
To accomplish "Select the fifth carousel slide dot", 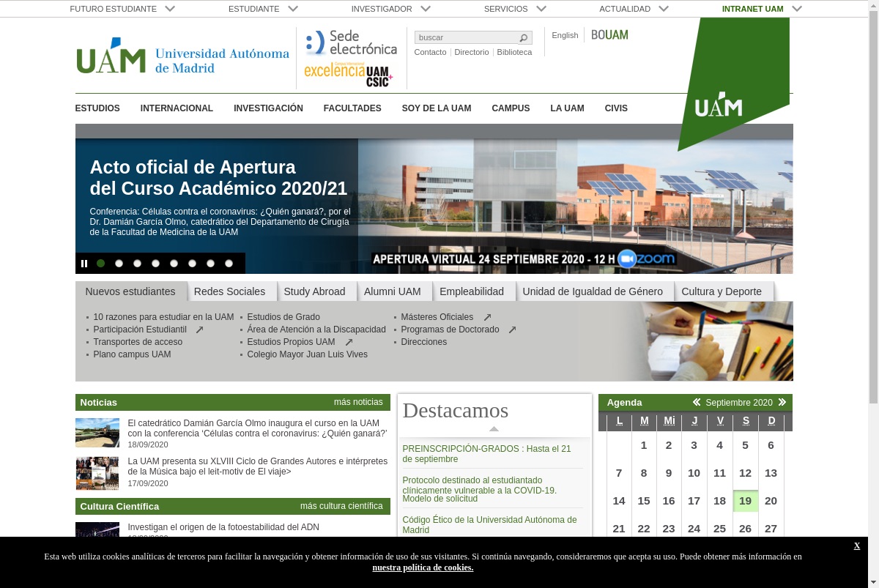I will tap(174, 264).
